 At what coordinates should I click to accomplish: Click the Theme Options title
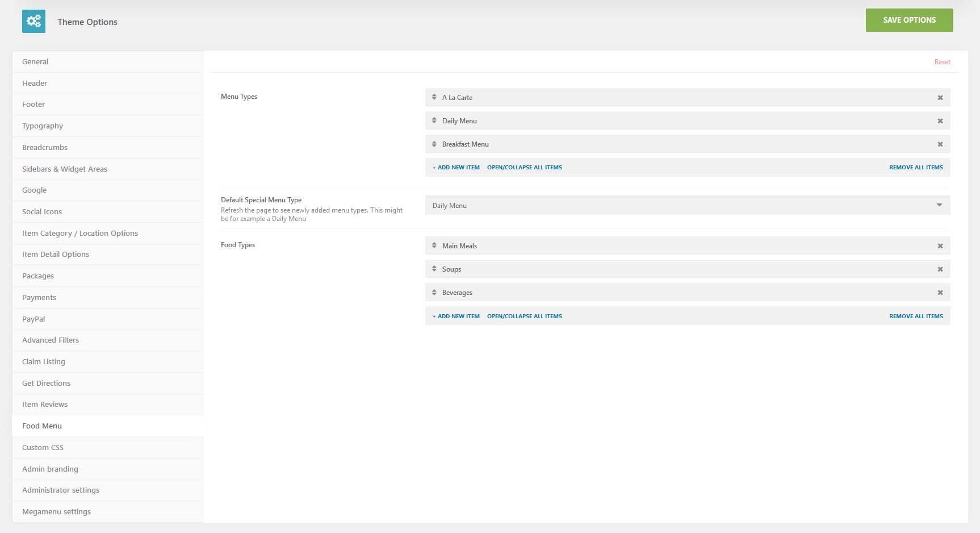point(87,22)
